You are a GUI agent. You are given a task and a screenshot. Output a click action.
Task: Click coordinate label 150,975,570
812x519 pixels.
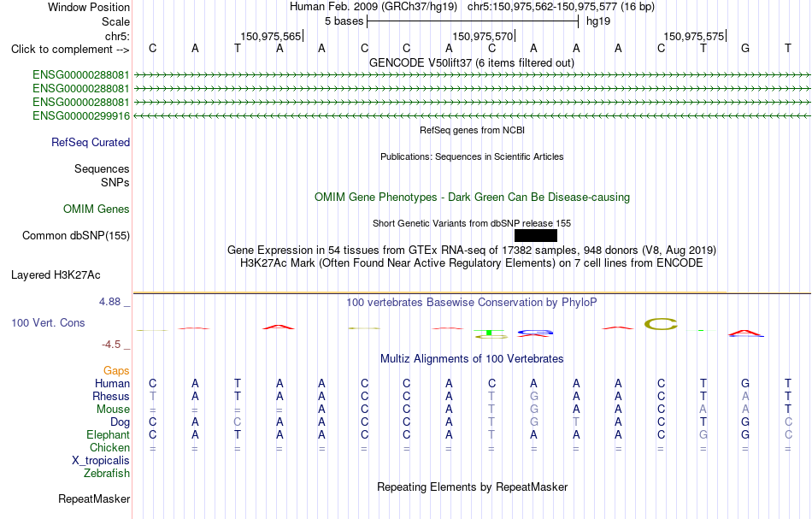[482, 36]
